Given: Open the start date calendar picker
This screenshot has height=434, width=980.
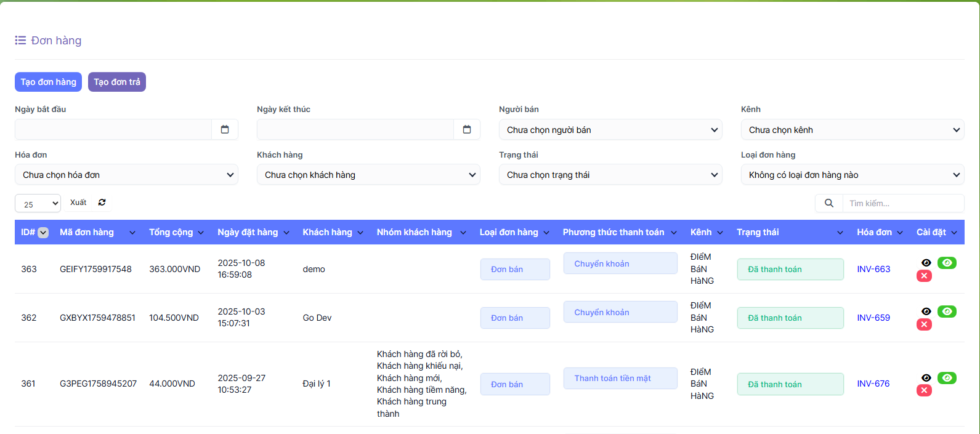Looking at the screenshot, I should point(225,129).
